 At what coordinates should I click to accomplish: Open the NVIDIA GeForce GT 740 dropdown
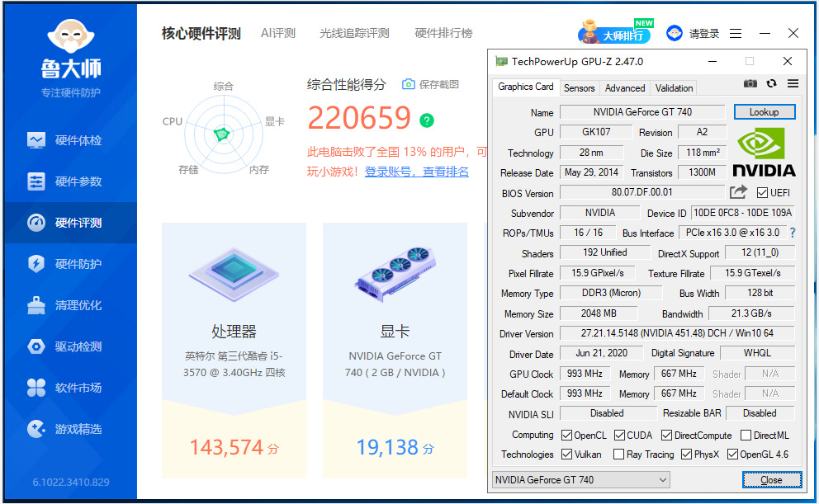point(581,479)
